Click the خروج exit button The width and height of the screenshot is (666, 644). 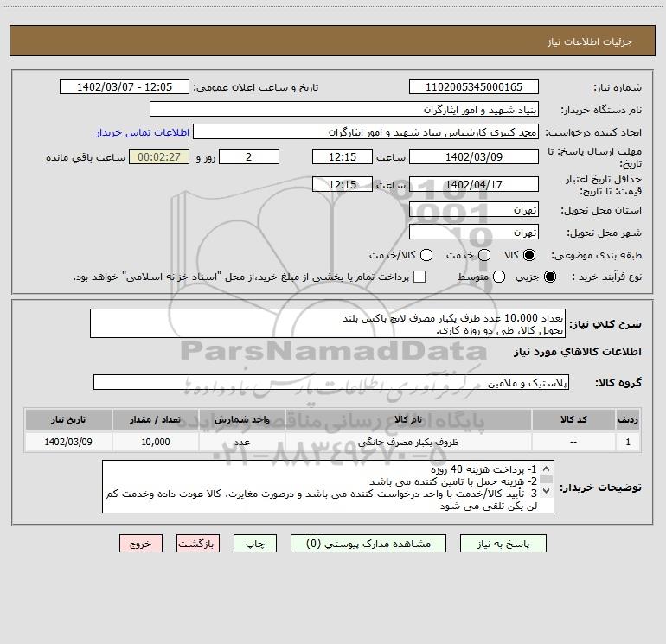141,544
